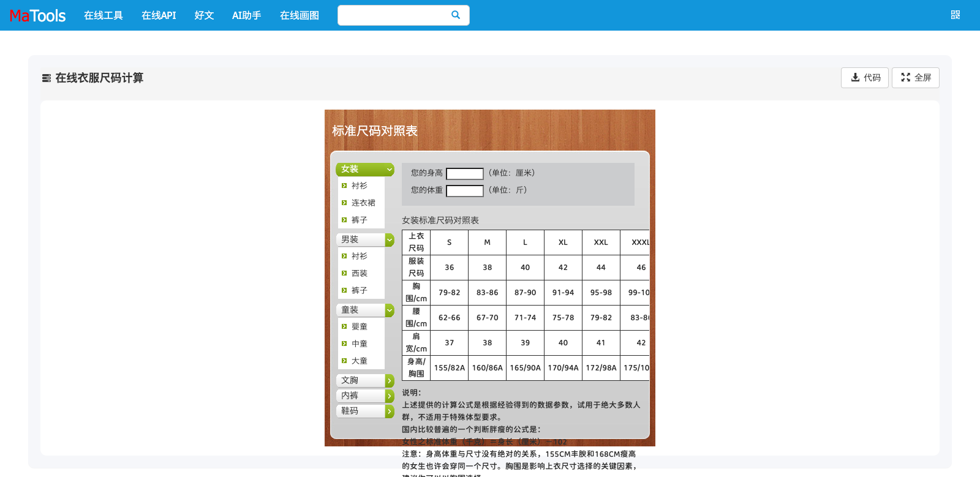Click the arrow icon beside 连衣裙

click(x=344, y=203)
